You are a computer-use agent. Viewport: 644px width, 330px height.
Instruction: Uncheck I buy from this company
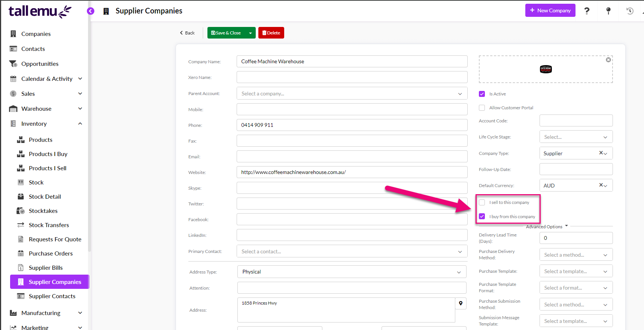point(482,217)
